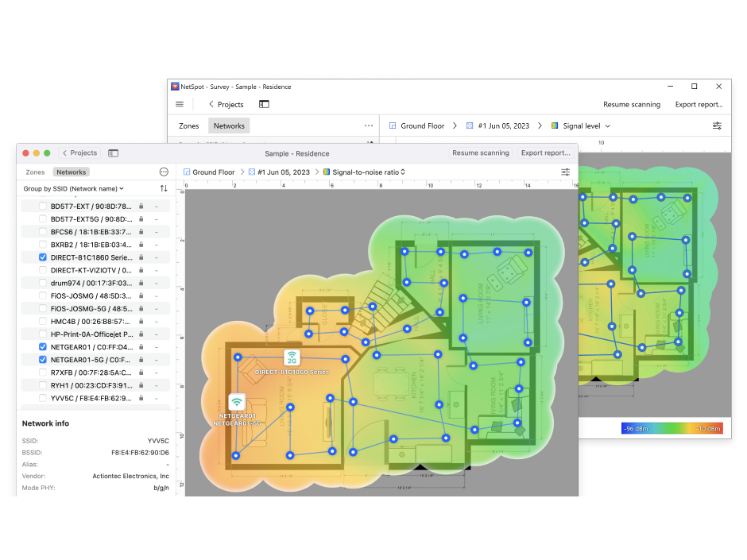747x560 pixels.
Task: Click lock icon on YVV5C row
Action: [x=141, y=398]
